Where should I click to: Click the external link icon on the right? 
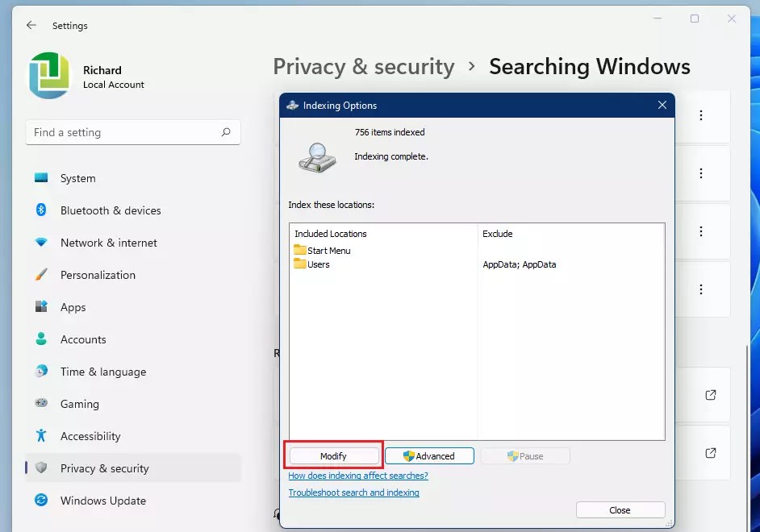(x=711, y=395)
